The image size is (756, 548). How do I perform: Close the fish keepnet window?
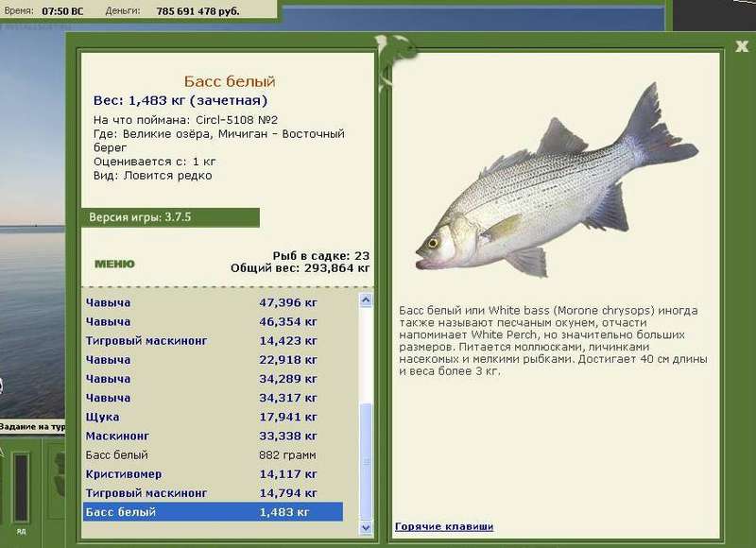pyautogui.click(x=742, y=46)
